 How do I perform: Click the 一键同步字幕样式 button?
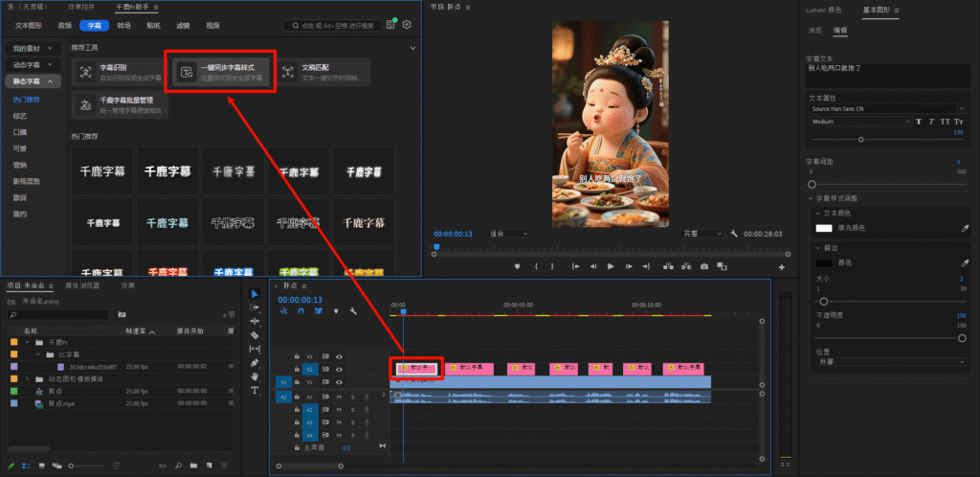point(221,72)
